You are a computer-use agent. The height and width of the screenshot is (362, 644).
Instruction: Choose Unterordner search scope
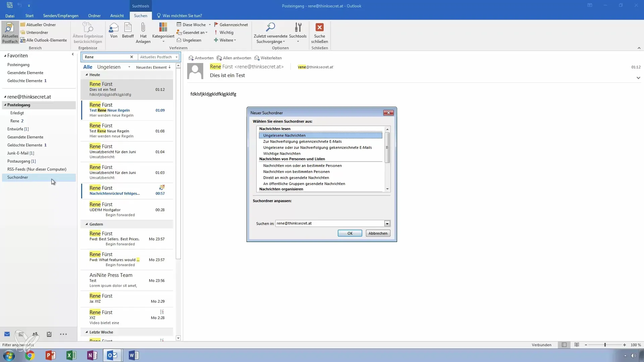tap(34, 33)
